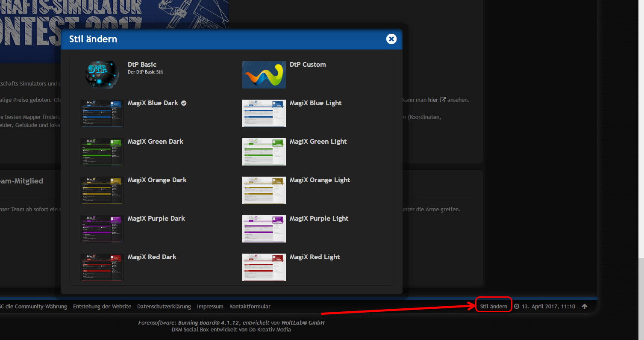
Task: Select the MagiX Blue Light style
Action: tap(315, 103)
